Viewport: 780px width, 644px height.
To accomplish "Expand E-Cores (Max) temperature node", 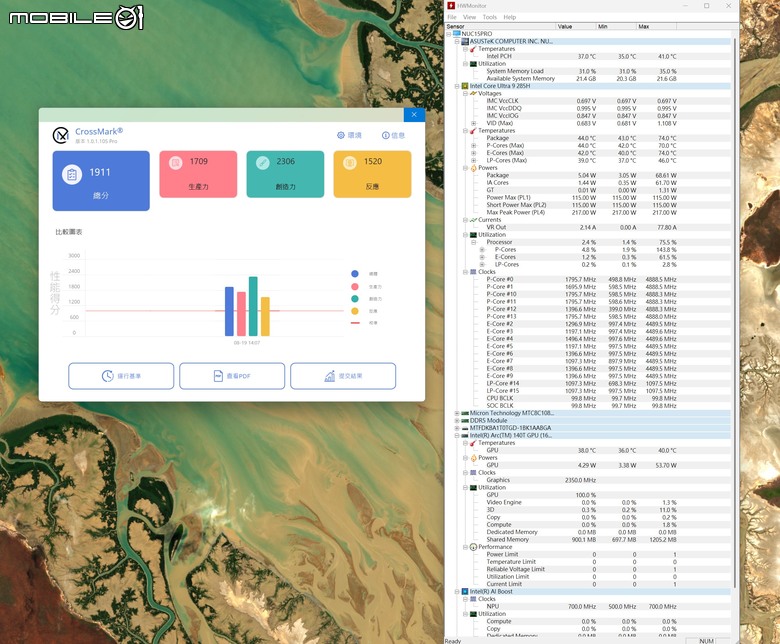I will (474, 153).
